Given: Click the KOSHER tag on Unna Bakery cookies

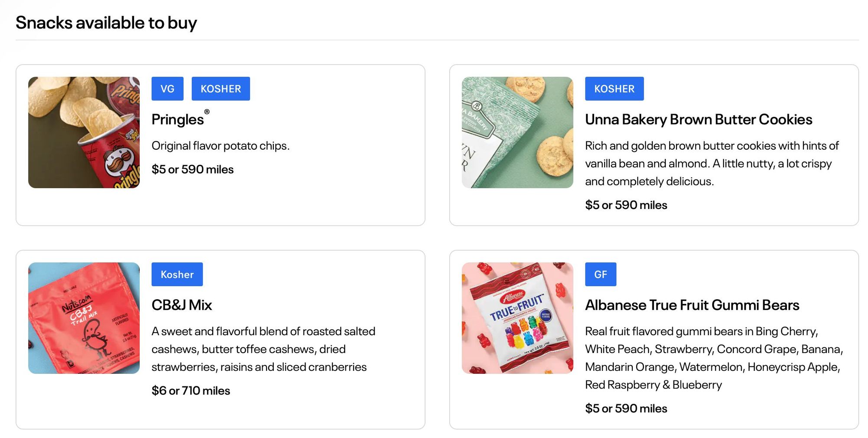Looking at the screenshot, I should coord(614,88).
